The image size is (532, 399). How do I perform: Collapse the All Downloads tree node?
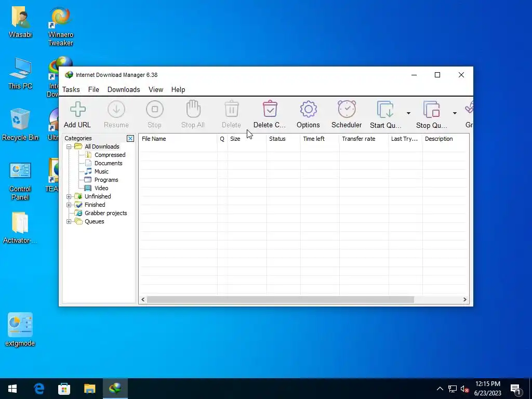pos(69,147)
